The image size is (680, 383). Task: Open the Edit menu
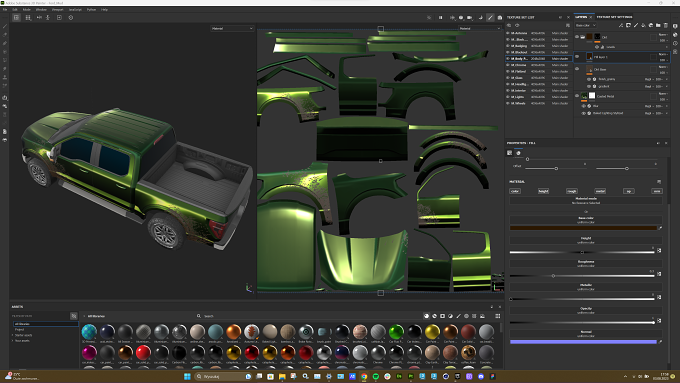click(15, 9)
